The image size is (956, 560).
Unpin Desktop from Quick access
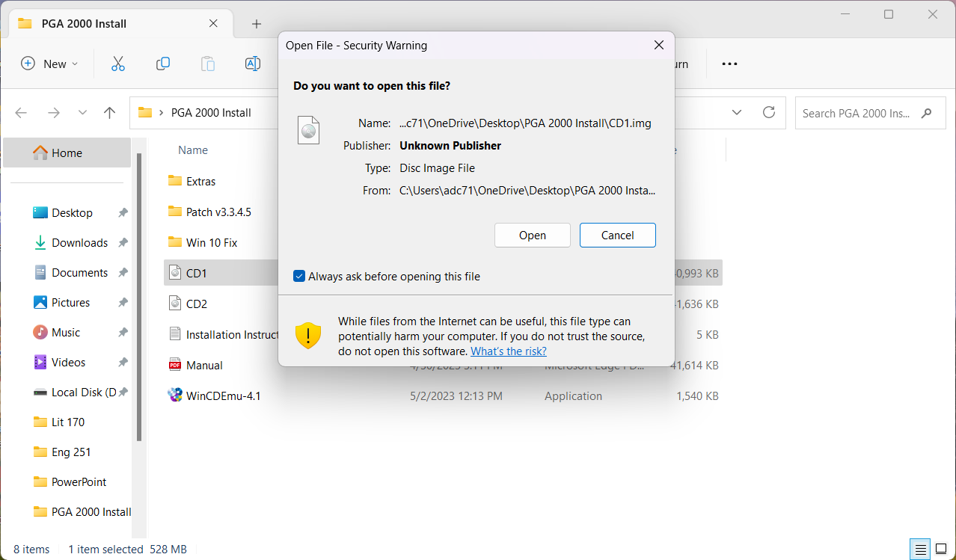point(123,213)
